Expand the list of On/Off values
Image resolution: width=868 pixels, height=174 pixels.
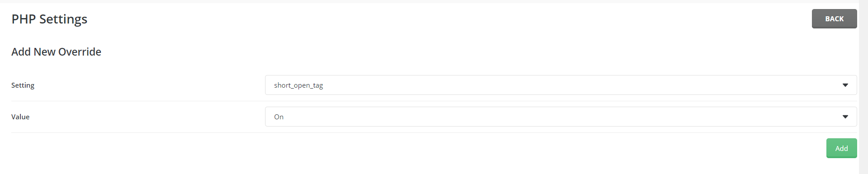tap(561, 117)
